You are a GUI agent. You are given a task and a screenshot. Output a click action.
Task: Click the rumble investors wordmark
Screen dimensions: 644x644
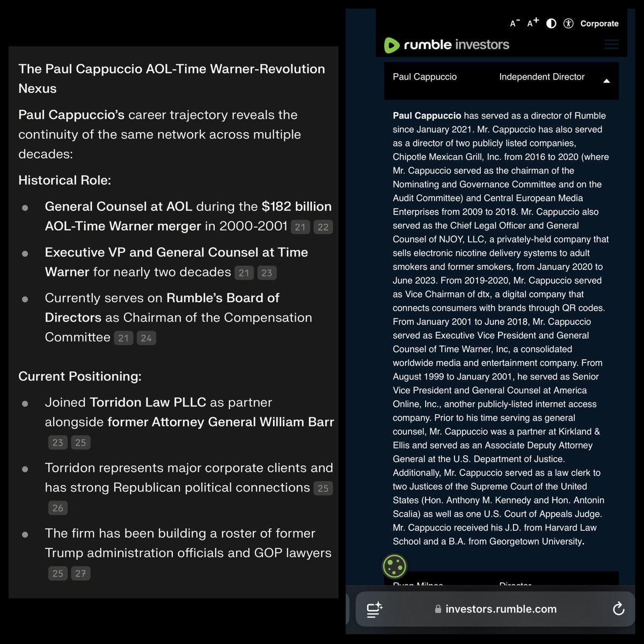click(456, 45)
